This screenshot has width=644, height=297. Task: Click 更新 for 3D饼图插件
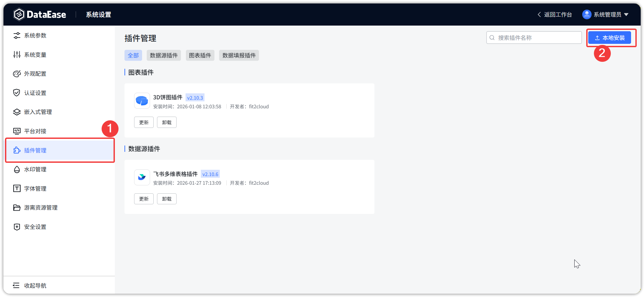(144, 122)
